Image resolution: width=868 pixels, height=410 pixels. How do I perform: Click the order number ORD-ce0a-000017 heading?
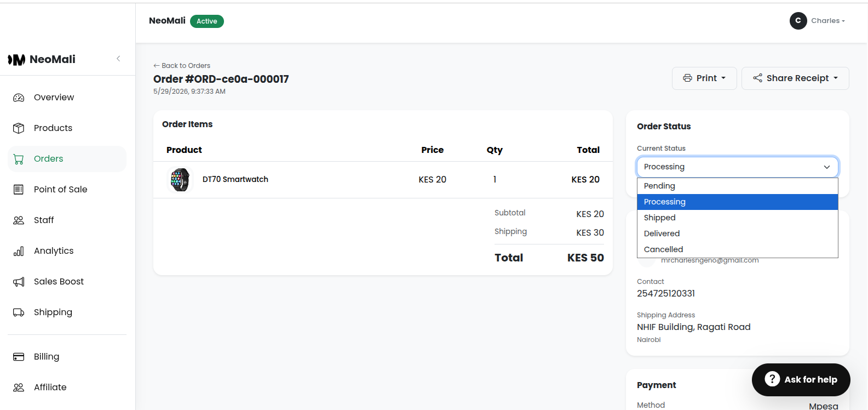[x=221, y=79]
